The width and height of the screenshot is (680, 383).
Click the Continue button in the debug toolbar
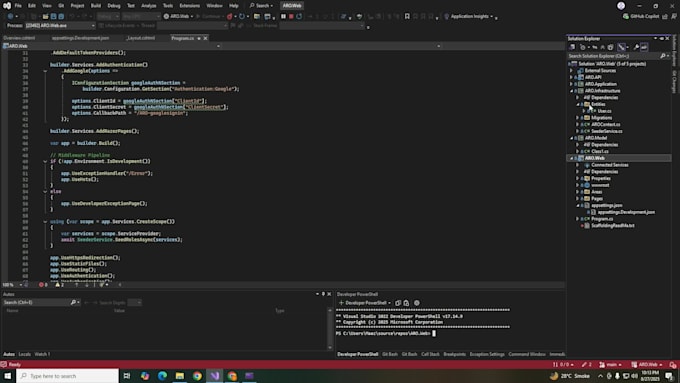209,16
